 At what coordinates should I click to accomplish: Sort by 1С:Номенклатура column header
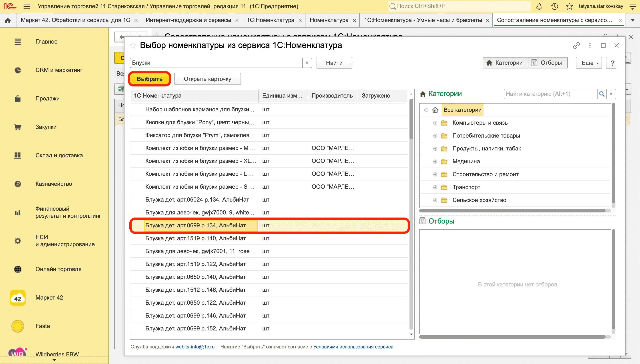[194, 96]
